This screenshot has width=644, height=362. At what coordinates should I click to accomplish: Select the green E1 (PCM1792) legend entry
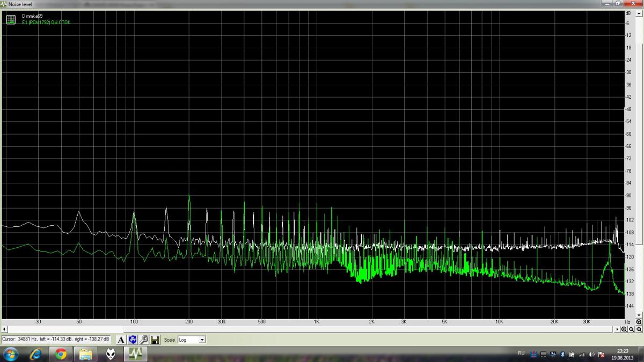(x=46, y=23)
